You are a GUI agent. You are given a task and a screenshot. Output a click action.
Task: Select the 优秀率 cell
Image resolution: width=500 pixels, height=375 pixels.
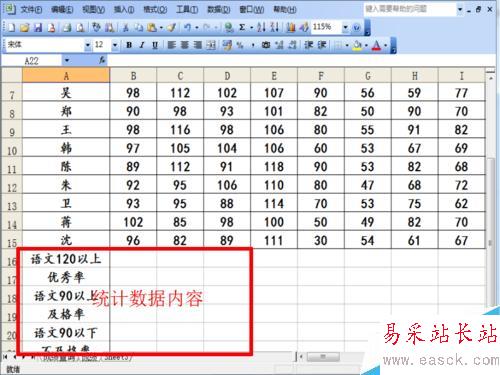(x=66, y=277)
